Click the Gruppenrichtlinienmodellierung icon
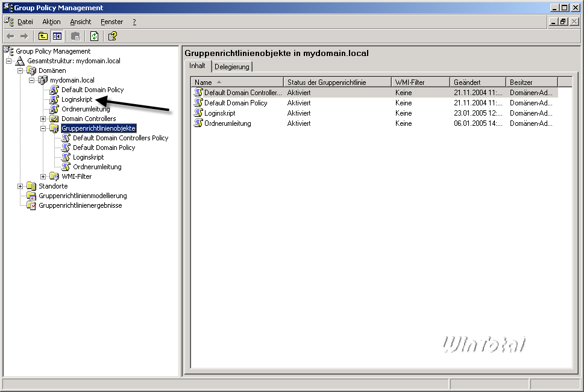 [x=32, y=196]
